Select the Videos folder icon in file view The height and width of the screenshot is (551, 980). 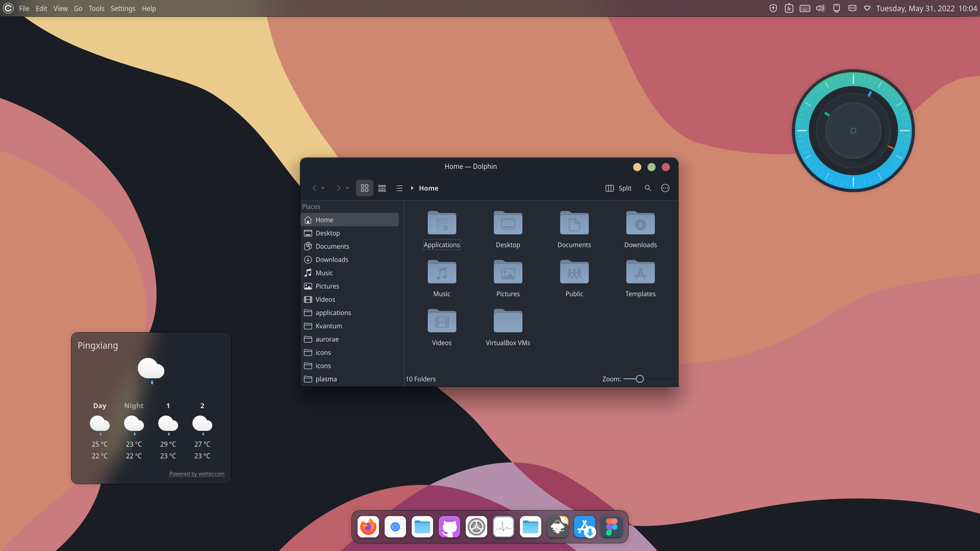442,321
